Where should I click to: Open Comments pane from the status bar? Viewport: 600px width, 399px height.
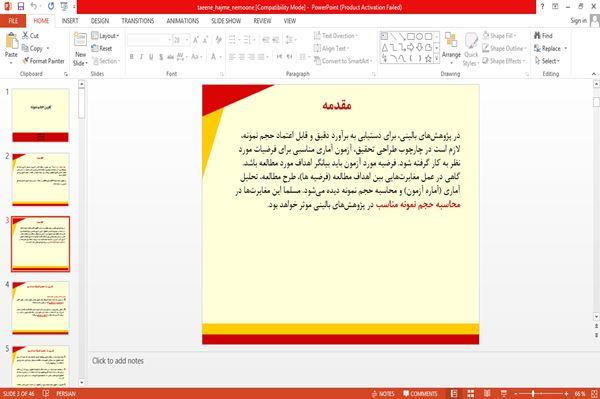(420, 394)
